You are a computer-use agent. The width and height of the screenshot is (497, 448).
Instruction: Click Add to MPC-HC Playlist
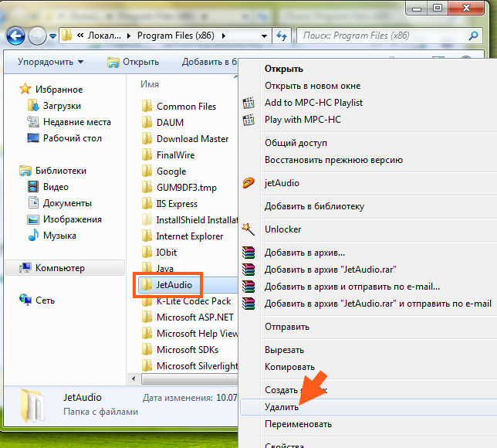point(313,103)
